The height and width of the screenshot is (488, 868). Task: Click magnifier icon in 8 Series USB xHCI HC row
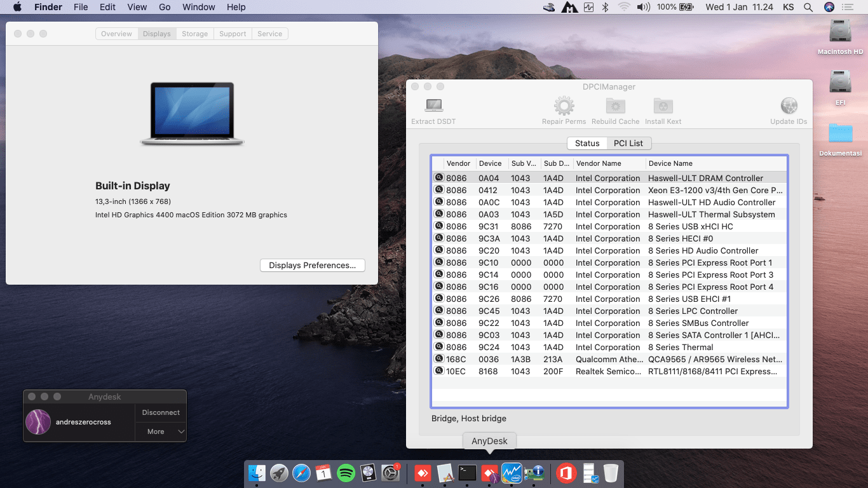click(438, 226)
